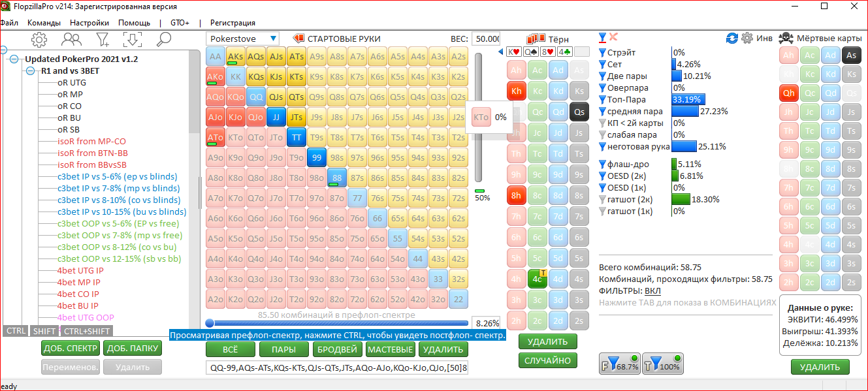Screen dimensions: 868x391
Task: Open the Файл menu
Action: pyautogui.click(x=8, y=22)
